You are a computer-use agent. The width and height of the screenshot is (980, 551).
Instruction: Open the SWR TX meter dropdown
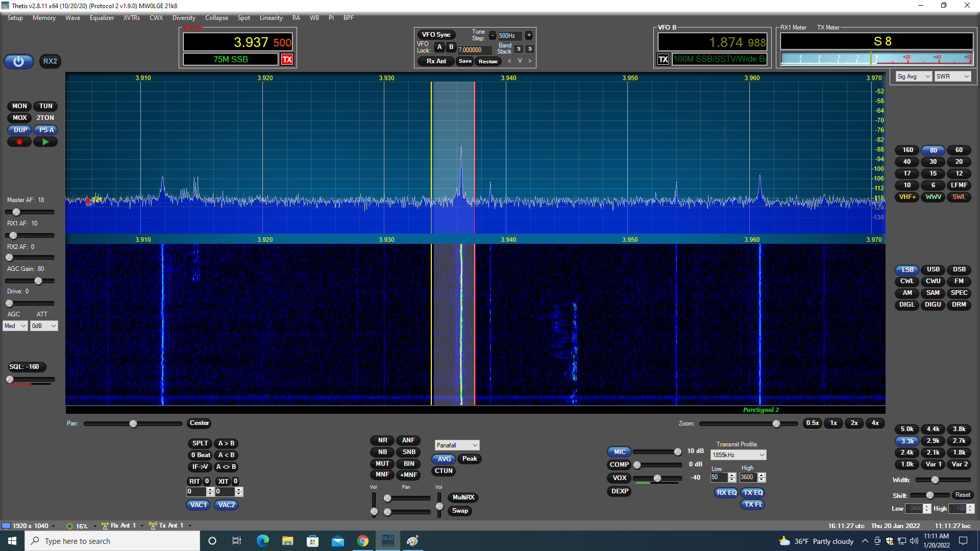coord(952,77)
